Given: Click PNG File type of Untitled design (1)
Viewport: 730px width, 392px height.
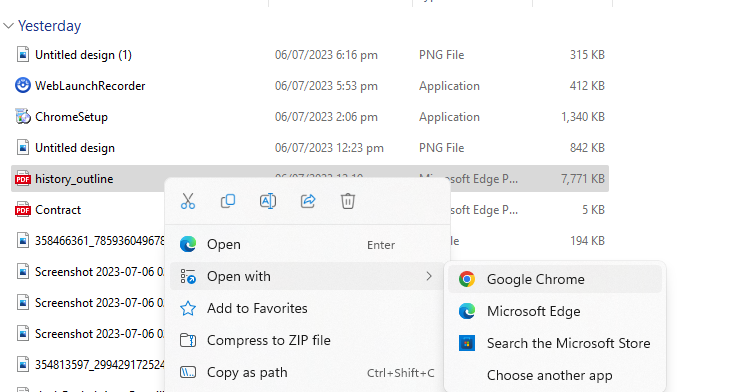Looking at the screenshot, I should [x=441, y=55].
